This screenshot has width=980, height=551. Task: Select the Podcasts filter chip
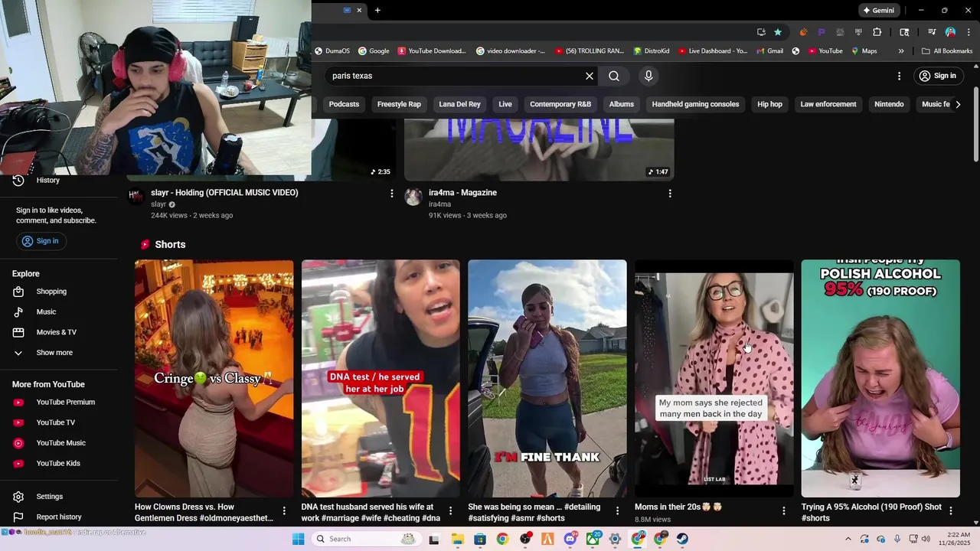pyautogui.click(x=344, y=104)
